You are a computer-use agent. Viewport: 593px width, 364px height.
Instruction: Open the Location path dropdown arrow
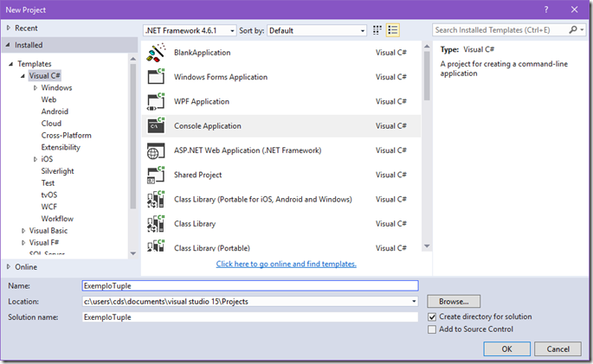(414, 302)
